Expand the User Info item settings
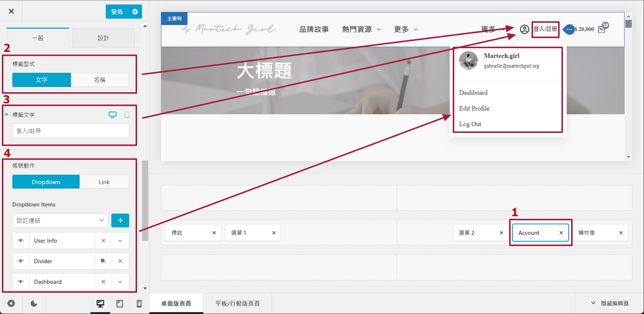 [120, 241]
